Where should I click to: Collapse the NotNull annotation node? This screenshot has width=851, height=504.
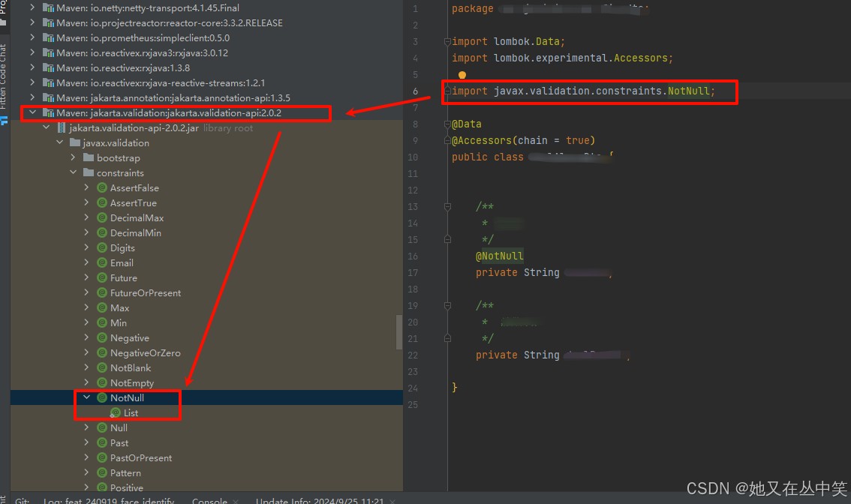[x=87, y=397]
